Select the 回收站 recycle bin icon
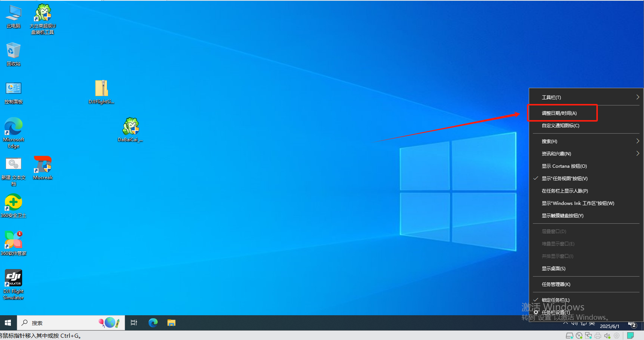 (x=14, y=54)
